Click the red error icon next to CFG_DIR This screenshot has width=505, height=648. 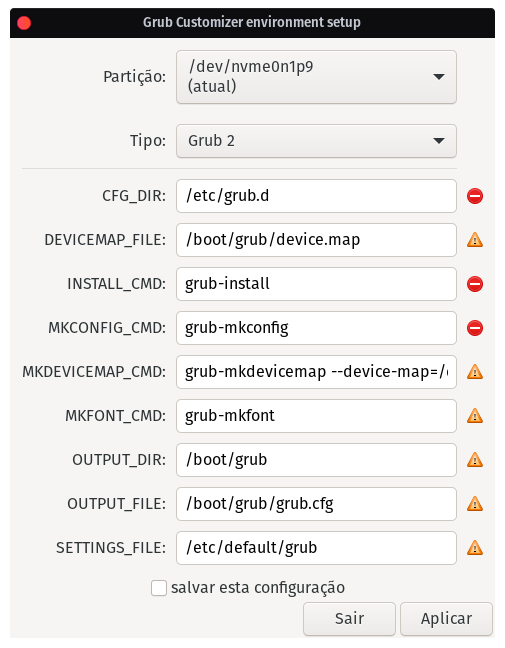coord(475,196)
